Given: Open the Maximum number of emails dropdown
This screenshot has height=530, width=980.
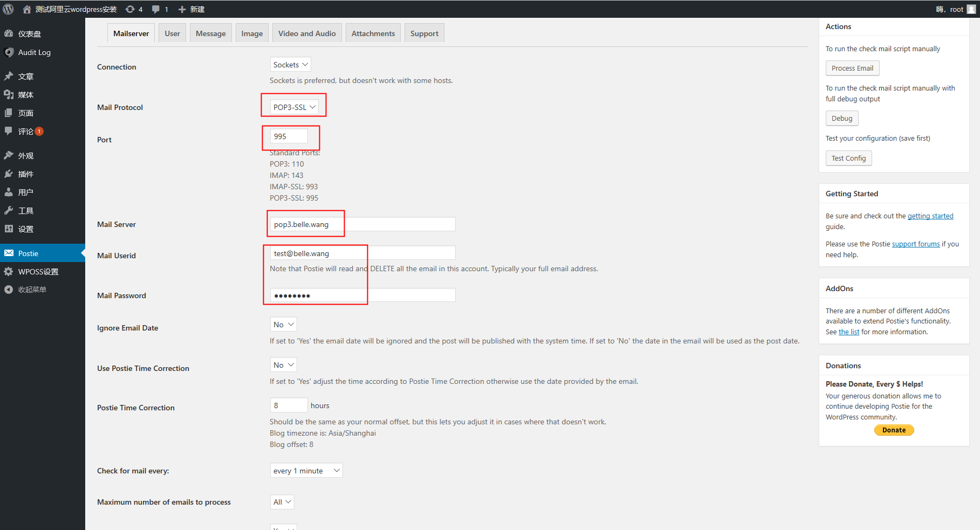Looking at the screenshot, I should click(x=282, y=502).
